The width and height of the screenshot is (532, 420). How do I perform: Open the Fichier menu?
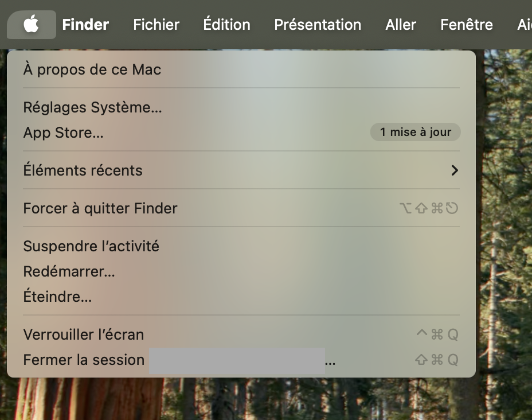(x=156, y=24)
